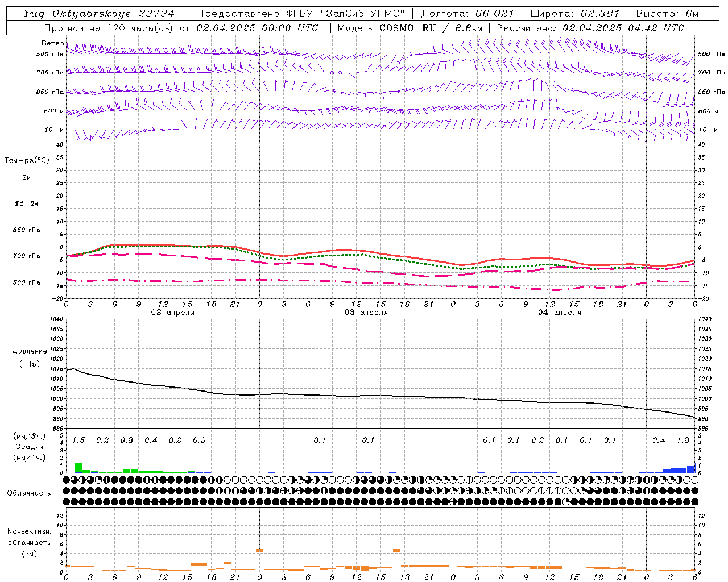The image size is (728, 582).
Task: Click the 1.5 precipitation amount
Action: 78,440
